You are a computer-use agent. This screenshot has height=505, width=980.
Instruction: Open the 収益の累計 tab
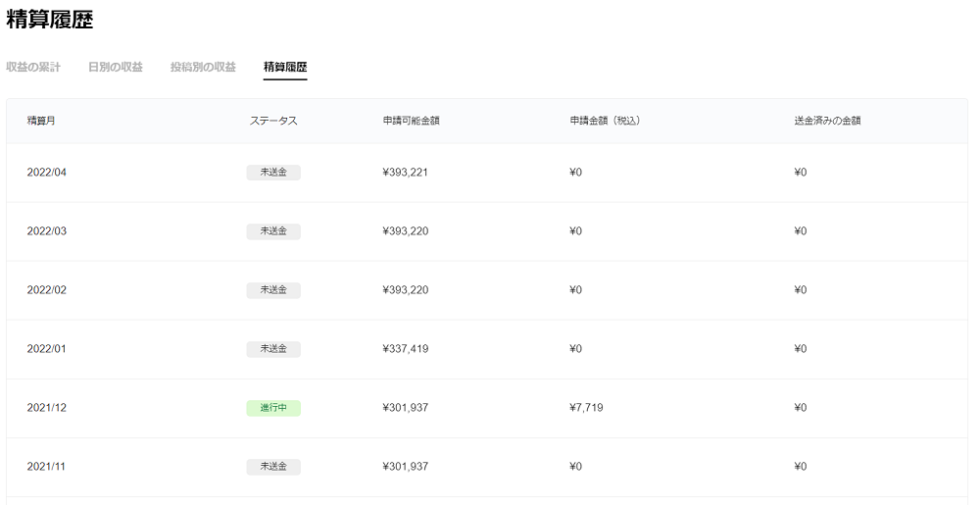(x=33, y=67)
